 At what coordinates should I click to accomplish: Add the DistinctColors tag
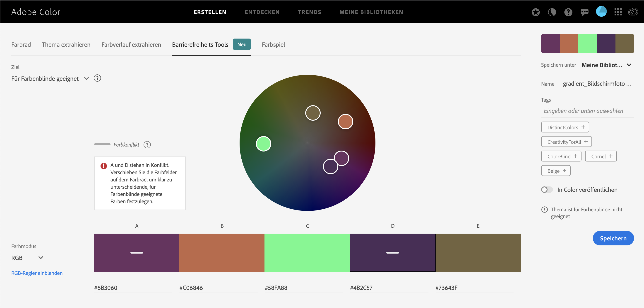tap(565, 127)
